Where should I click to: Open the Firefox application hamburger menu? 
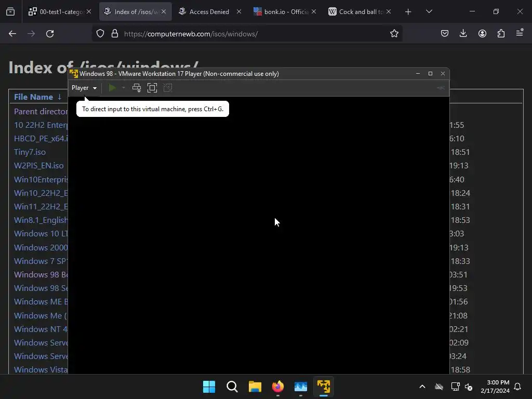pyautogui.click(x=520, y=33)
